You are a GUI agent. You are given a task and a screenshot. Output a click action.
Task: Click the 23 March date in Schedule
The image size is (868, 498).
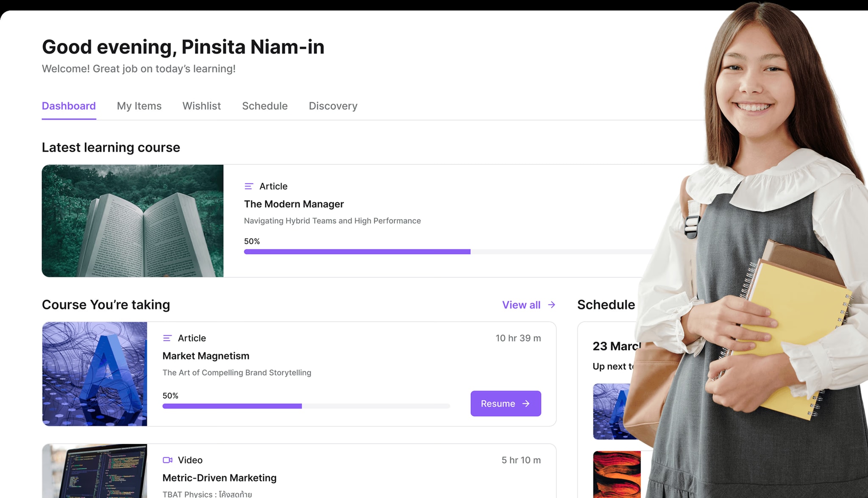pyautogui.click(x=617, y=346)
